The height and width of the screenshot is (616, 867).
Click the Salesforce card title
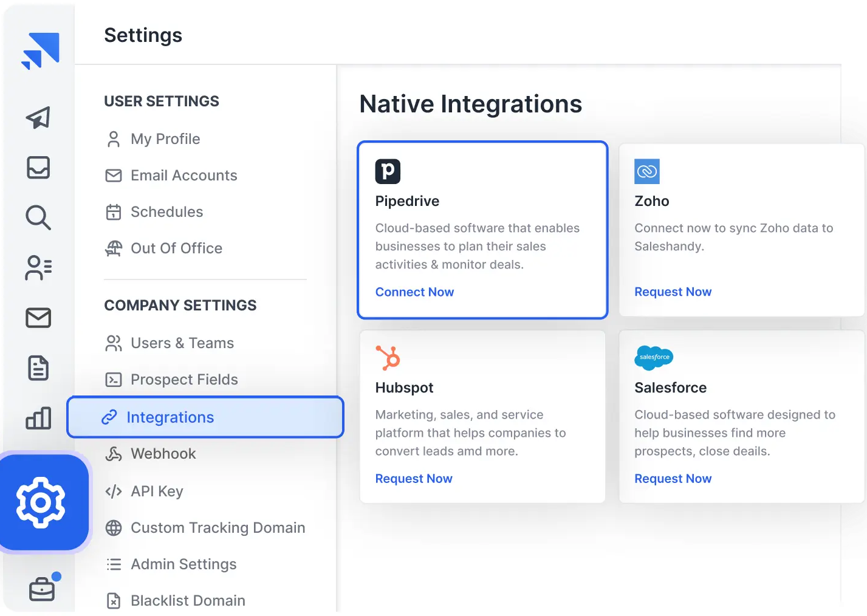coord(670,388)
